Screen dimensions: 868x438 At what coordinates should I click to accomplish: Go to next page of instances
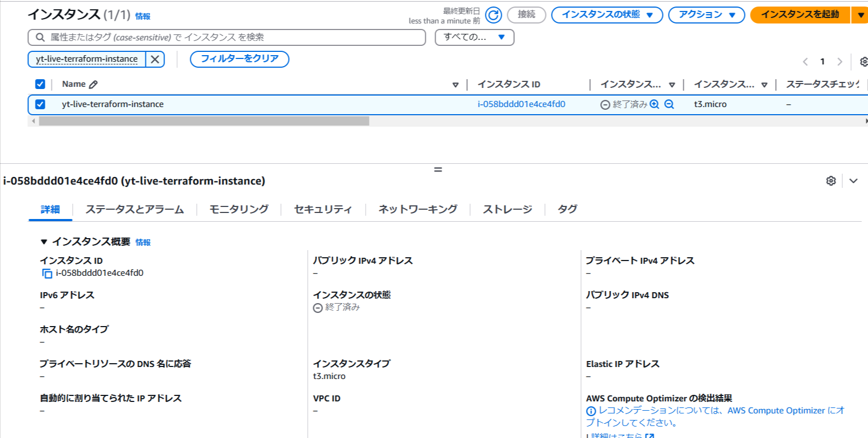point(840,62)
